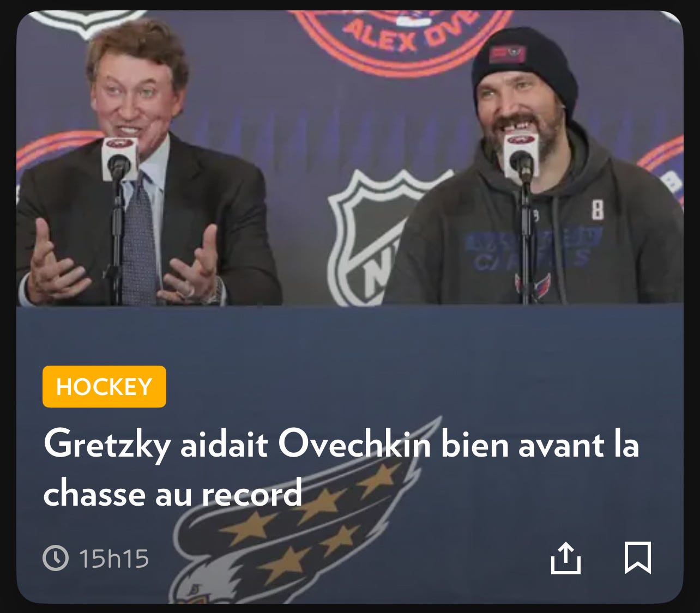The height and width of the screenshot is (613, 700).
Task: Share the Gretzky Ovechkin article
Action: pyautogui.click(x=565, y=558)
